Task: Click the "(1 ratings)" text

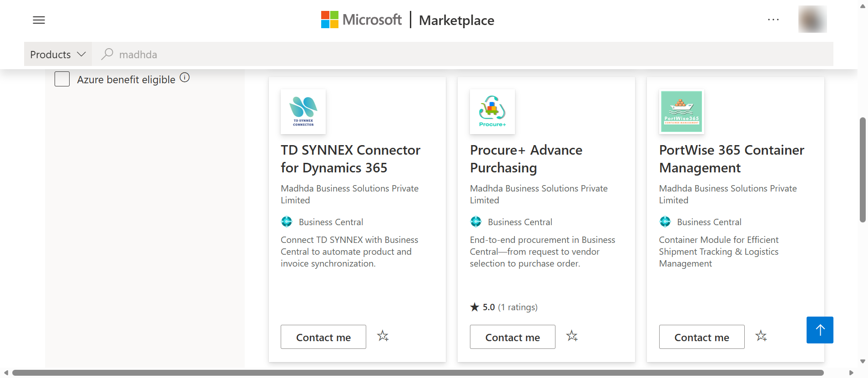Action: [518, 307]
